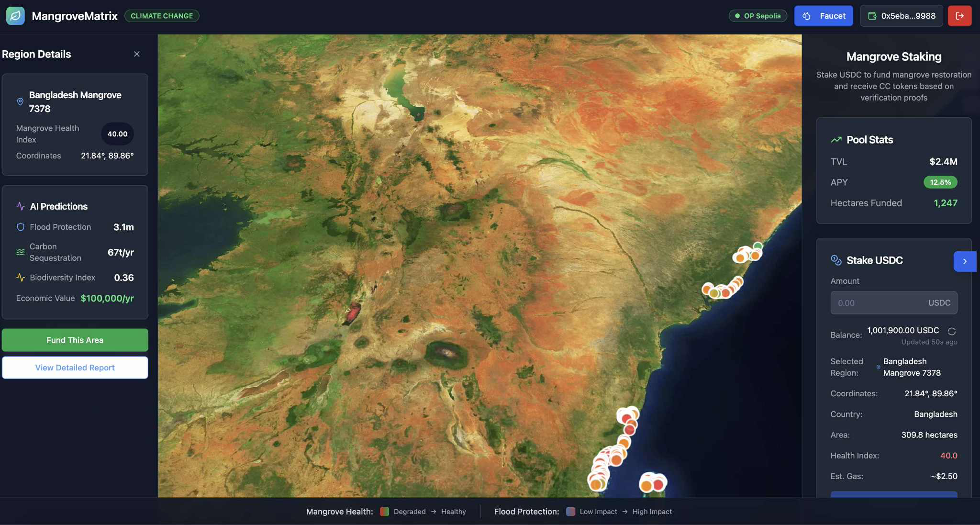Collapse staking panel with blue chevron

click(x=965, y=261)
